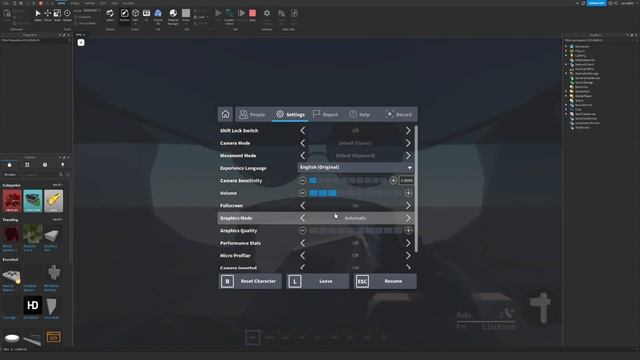This screenshot has width=640, height=360.
Task: Increase Camera Sensitivity with plus button
Action: [393, 180]
